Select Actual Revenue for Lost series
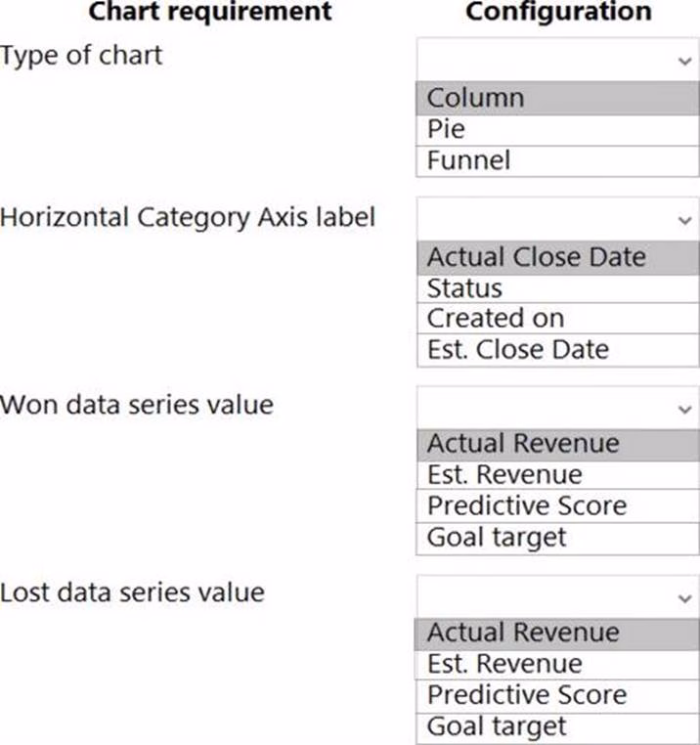The image size is (700, 745). (x=557, y=633)
